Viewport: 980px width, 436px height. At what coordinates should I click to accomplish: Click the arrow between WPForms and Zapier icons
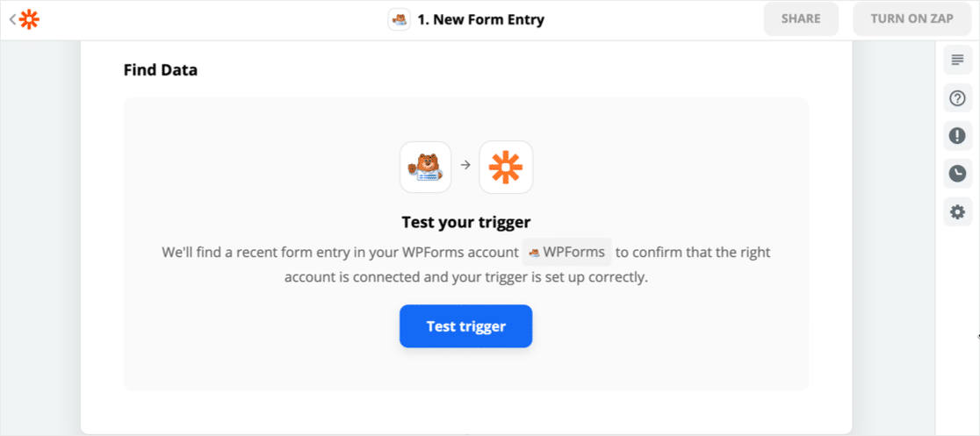(465, 165)
